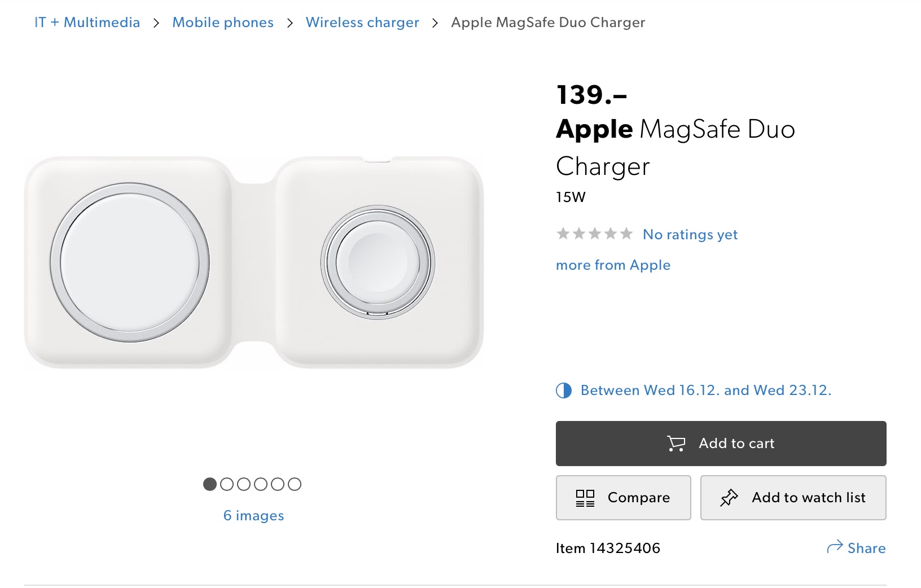The width and height of the screenshot is (921, 588).
Task: Click the share arrow icon
Action: click(834, 547)
